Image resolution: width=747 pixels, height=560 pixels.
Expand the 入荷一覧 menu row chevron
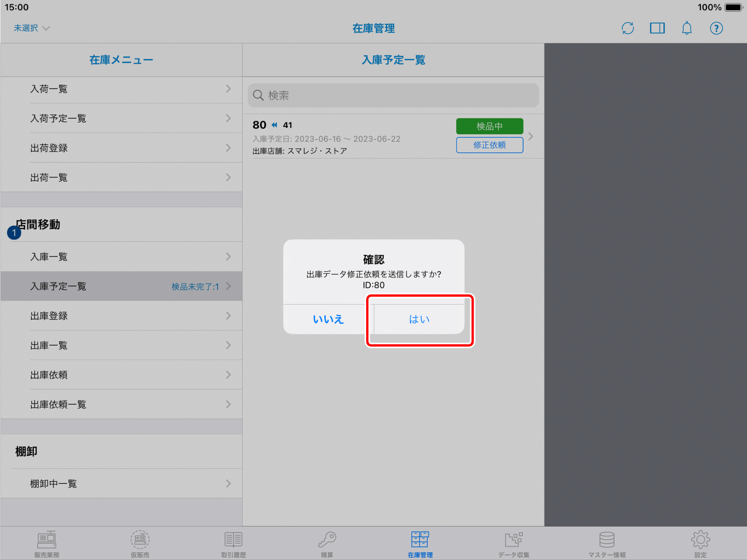tap(228, 89)
